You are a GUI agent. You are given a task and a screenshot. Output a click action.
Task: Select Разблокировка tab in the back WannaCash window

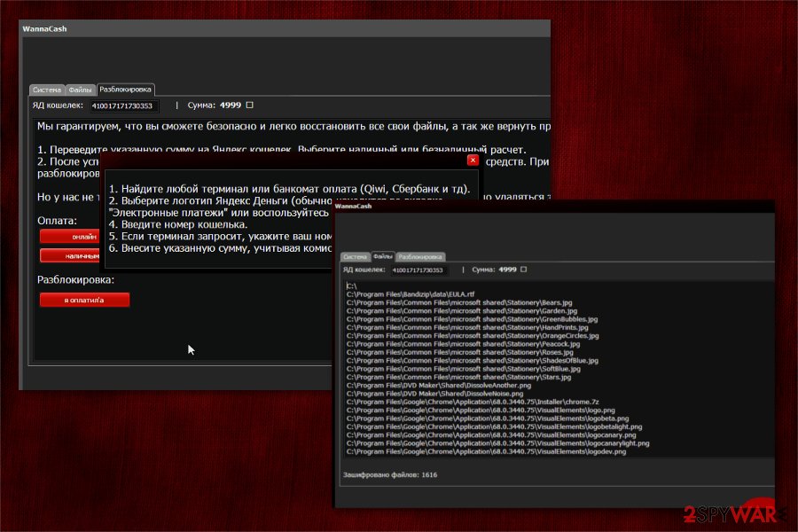(125, 89)
